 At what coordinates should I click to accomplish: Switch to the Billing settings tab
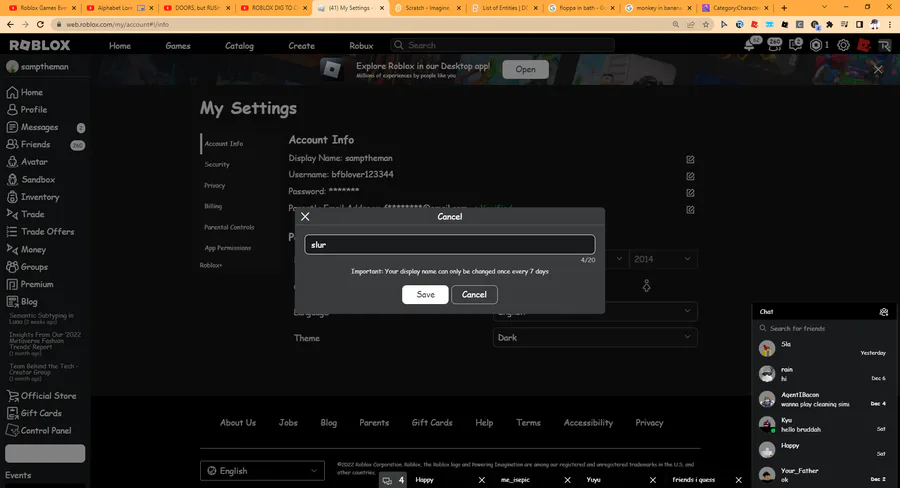[x=213, y=206]
